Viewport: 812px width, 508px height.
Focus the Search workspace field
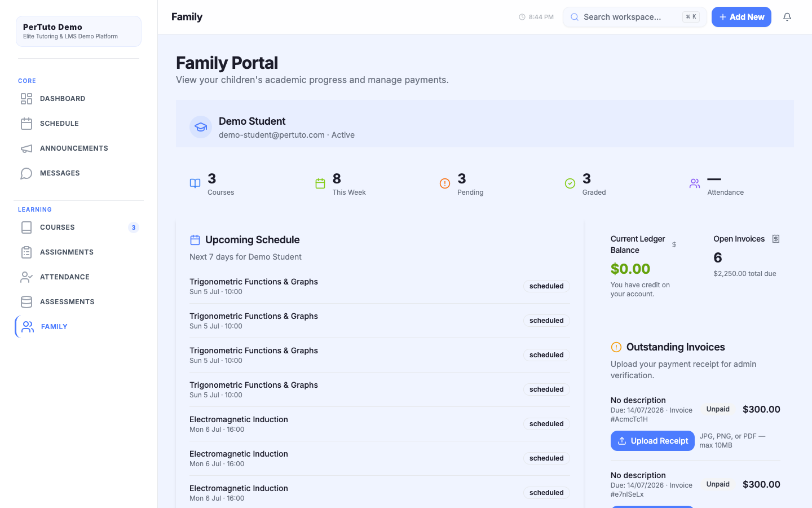pos(635,17)
